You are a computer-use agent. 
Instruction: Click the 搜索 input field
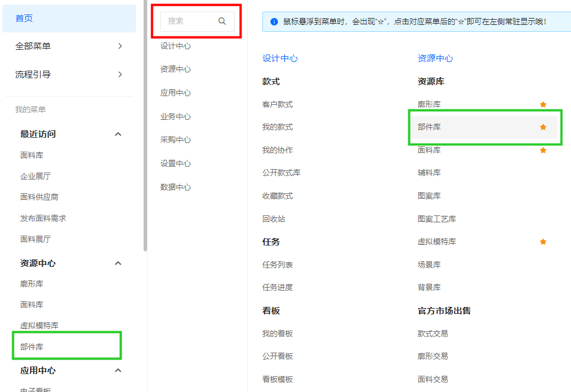coord(189,21)
